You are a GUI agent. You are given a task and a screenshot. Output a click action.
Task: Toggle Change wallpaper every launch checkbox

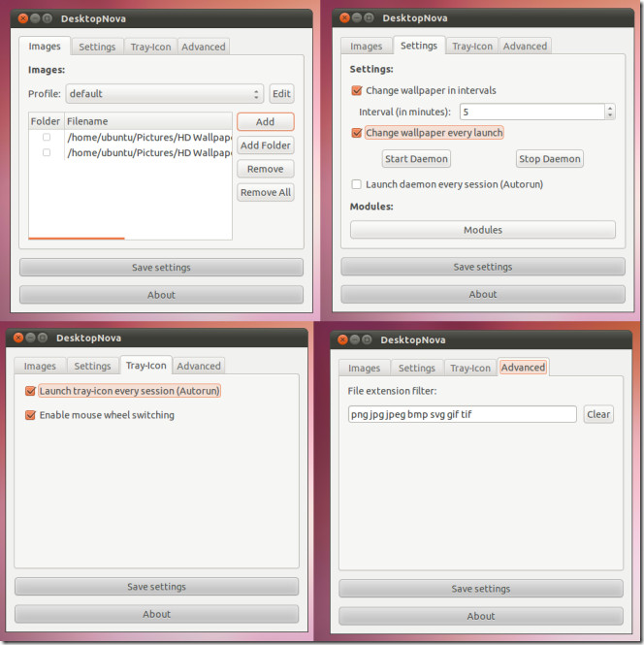[x=357, y=133]
